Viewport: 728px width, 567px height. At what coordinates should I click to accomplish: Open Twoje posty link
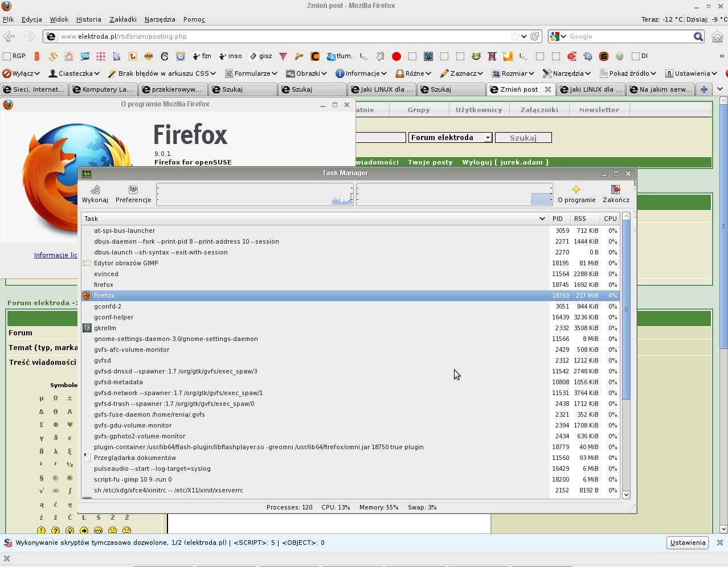click(430, 162)
